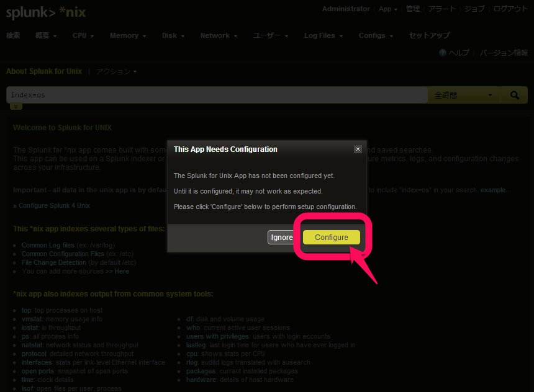Click the 管理 link in header
This screenshot has width=534, height=392.
point(413,9)
